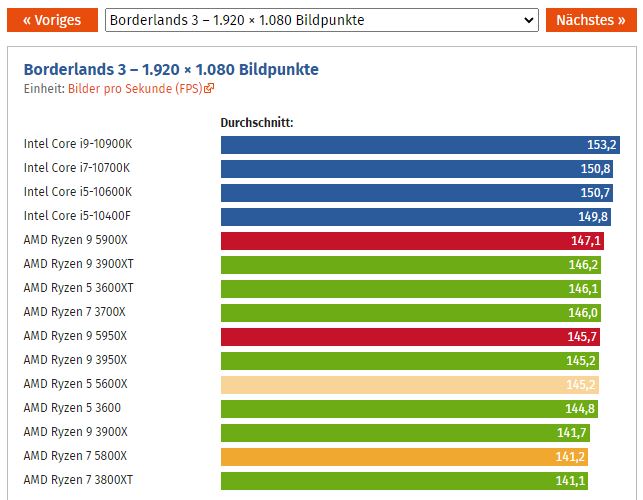643x500 pixels.
Task: Select the AMD Ryzen 7 5800X label
Action: [75, 456]
